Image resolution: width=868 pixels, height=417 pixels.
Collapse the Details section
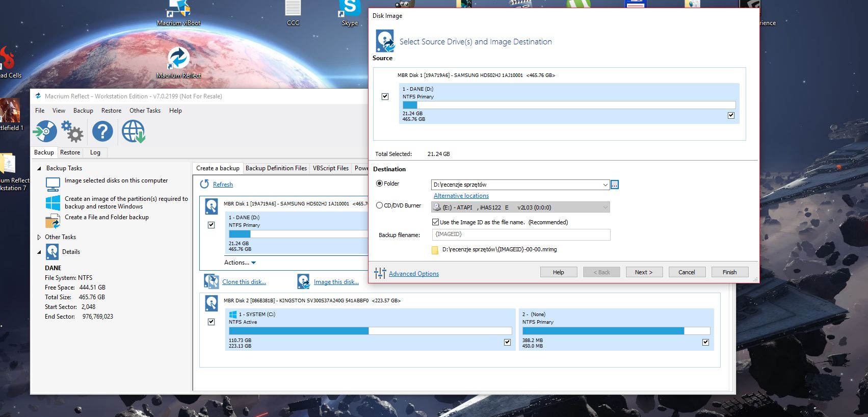pyautogui.click(x=39, y=252)
